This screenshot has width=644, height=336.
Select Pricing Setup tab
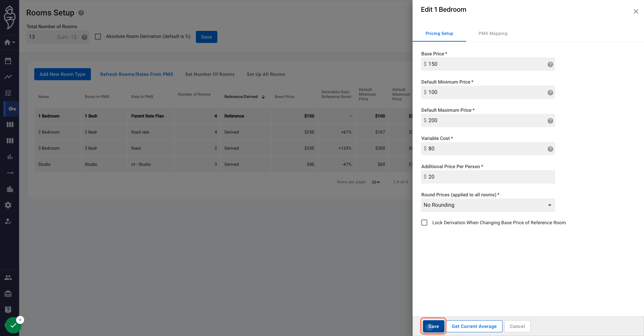pyautogui.click(x=439, y=34)
